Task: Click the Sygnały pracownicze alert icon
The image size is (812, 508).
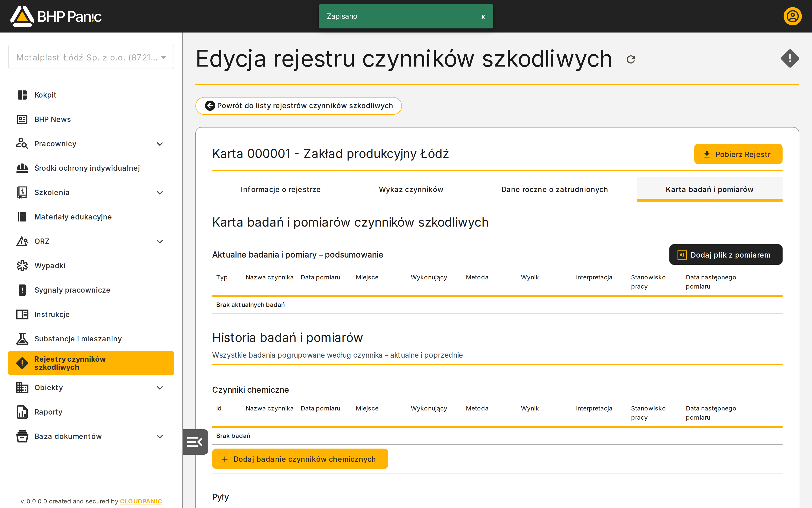Action: click(22, 290)
